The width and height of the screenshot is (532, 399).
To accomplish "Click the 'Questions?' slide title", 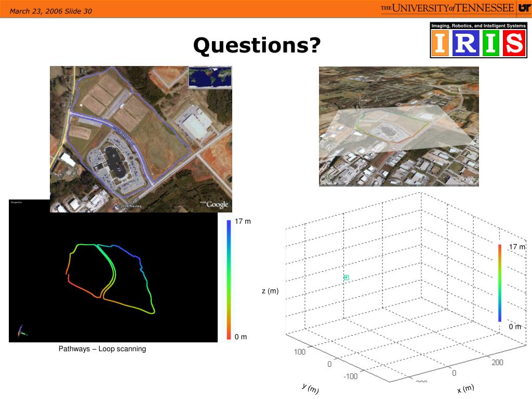I will (x=257, y=46).
